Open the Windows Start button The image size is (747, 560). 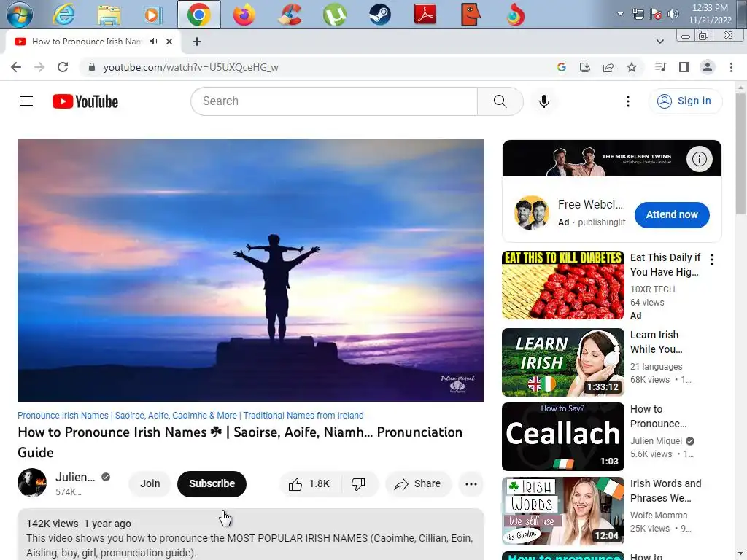[20, 15]
